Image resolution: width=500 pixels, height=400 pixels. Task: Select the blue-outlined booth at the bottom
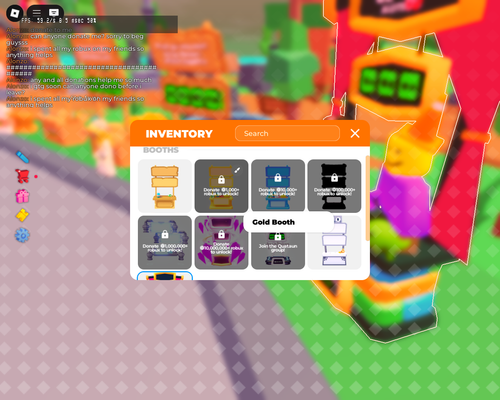[x=165, y=276]
